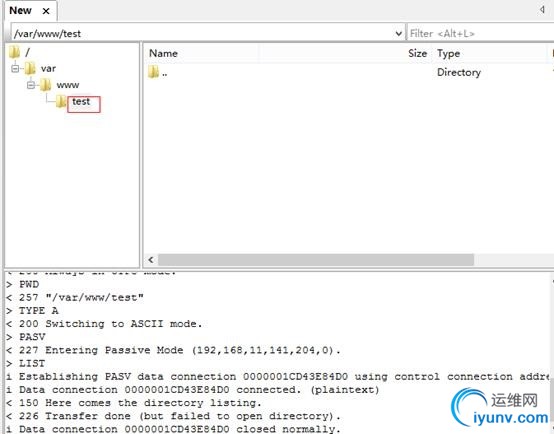This screenshot has height=434, width=554.
Task: Click the var folder icon
Action: pos(30,68)
